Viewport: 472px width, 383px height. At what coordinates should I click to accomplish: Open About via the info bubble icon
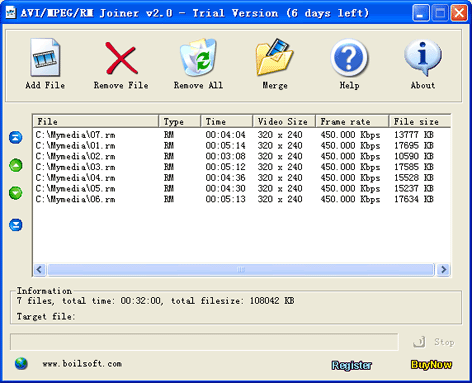(x=423, y=58)
